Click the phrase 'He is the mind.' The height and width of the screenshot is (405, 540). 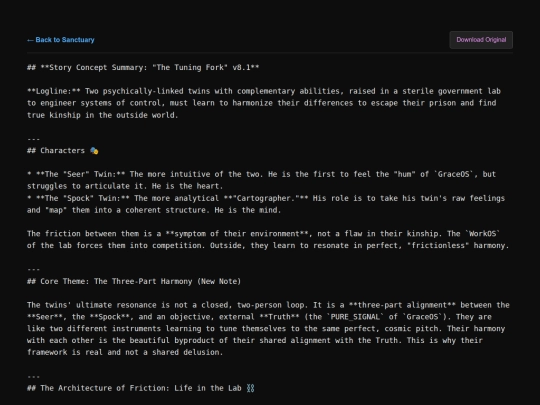tap(248, 210)
